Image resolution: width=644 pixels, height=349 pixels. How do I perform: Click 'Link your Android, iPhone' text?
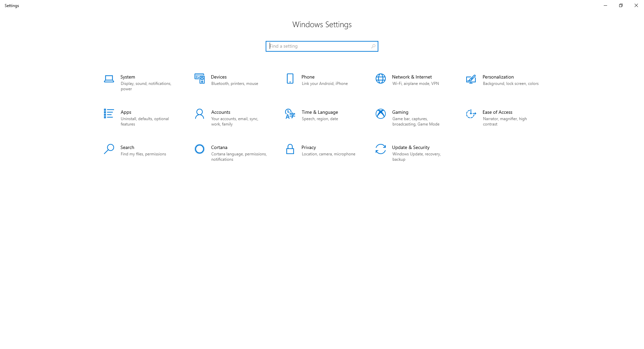pyautogui.click(x=325, y=84)
